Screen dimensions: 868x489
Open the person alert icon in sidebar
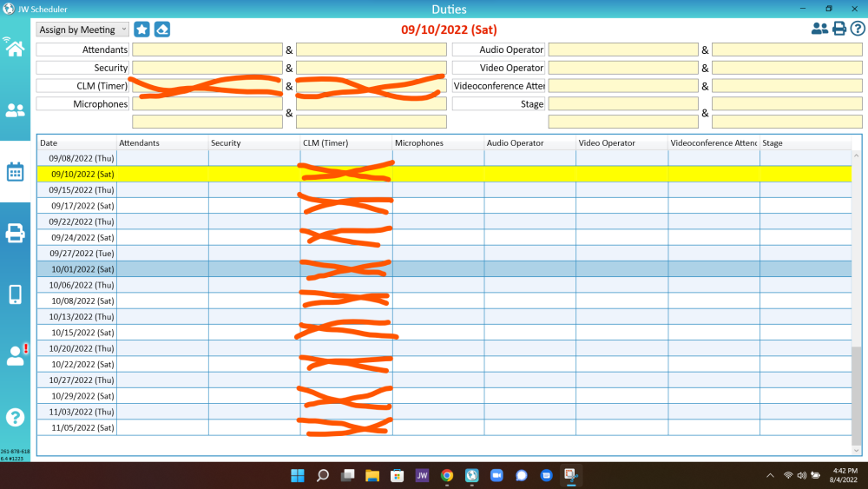pos(16,355)
